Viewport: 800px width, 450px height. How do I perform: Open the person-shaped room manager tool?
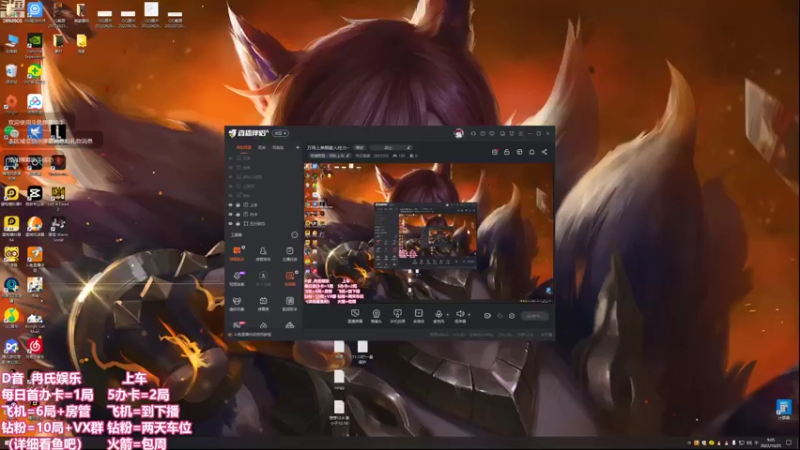(x=263, y=253)
